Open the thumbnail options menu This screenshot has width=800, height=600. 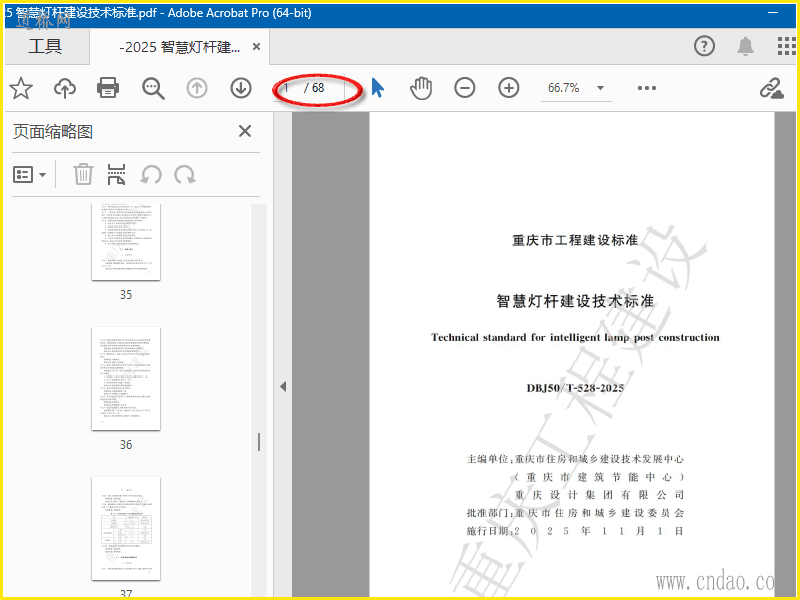(x=29, y=174)
